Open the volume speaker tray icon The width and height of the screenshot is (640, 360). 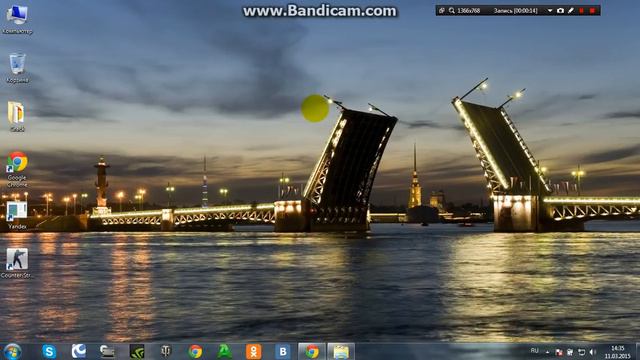pos(593,352)
